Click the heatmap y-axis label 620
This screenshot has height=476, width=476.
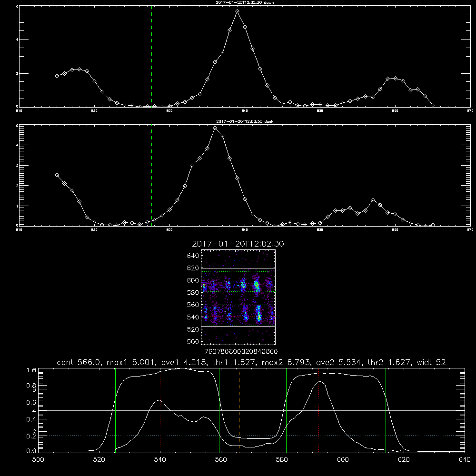point(193,268)
